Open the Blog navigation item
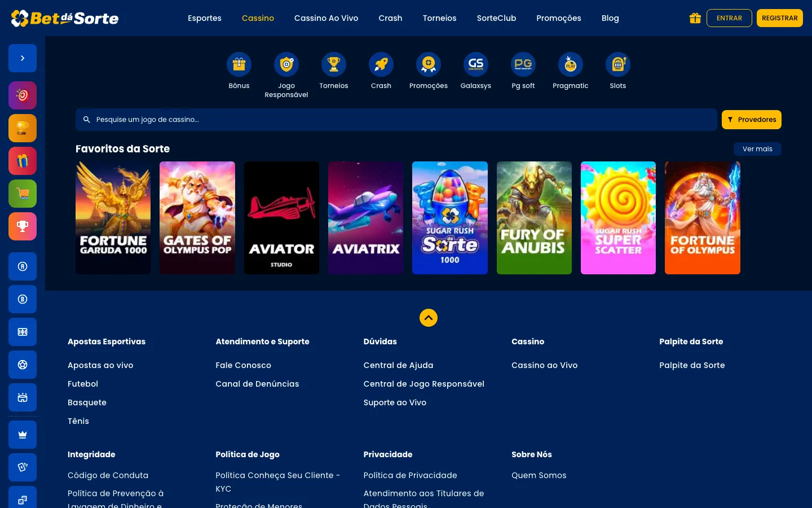The height and width of the screenshot is (508, 812). [610, 18]
